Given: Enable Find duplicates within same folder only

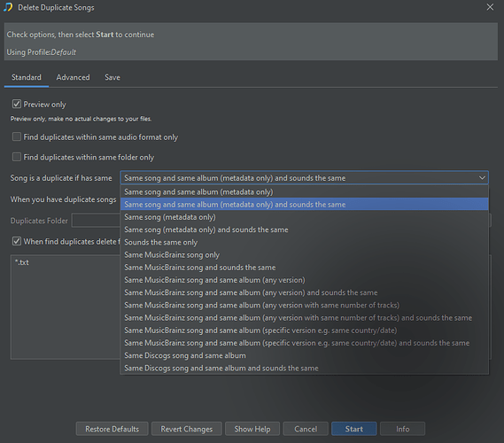Looking at the screenshot, I should coord(17,157).
